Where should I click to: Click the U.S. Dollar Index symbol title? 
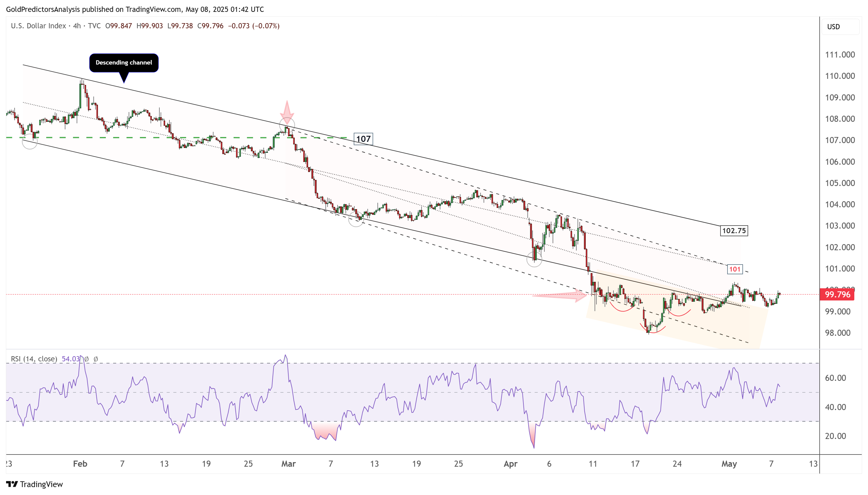point(38,26)
